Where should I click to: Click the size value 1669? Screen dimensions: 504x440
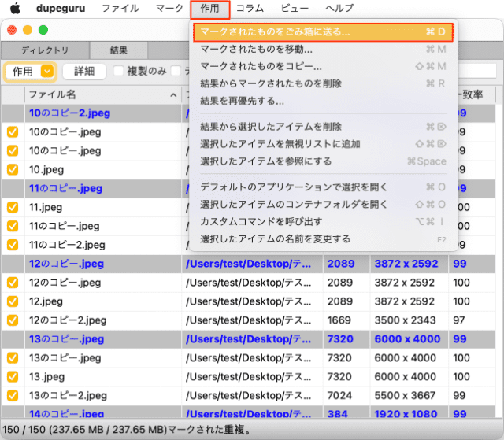click(x=339, y=320)
